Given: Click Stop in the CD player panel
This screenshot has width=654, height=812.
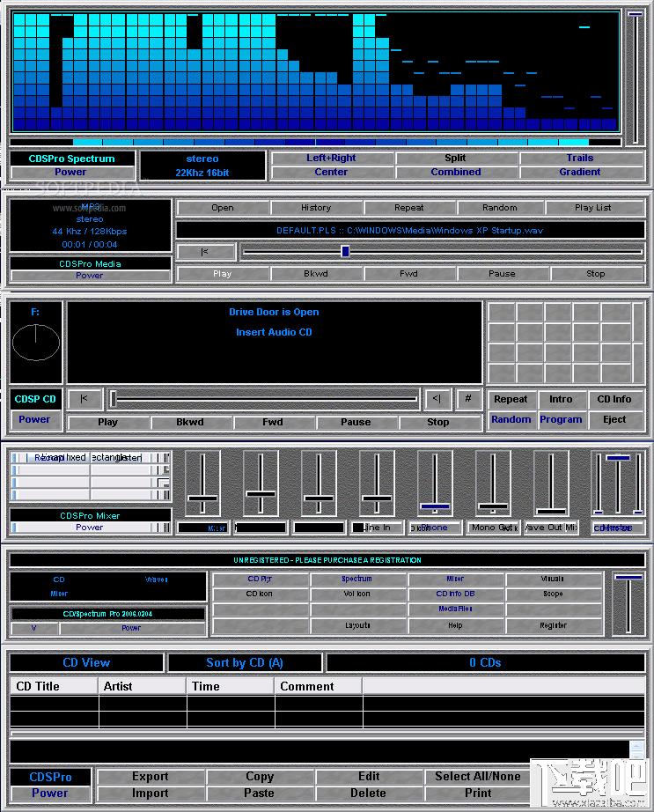Looking at the screenshot, I should [438, 422].
